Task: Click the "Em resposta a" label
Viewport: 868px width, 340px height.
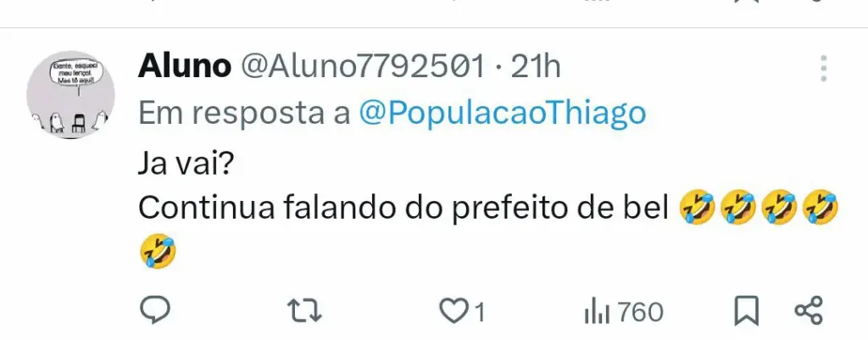Action: click(x=245, y=114)
